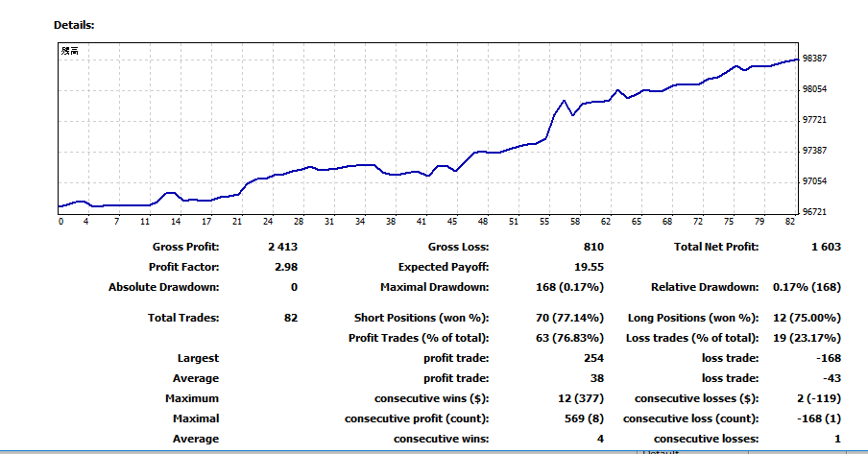
Task: Click trade number 82 on x-axis
Action: [x=789, y=222]
